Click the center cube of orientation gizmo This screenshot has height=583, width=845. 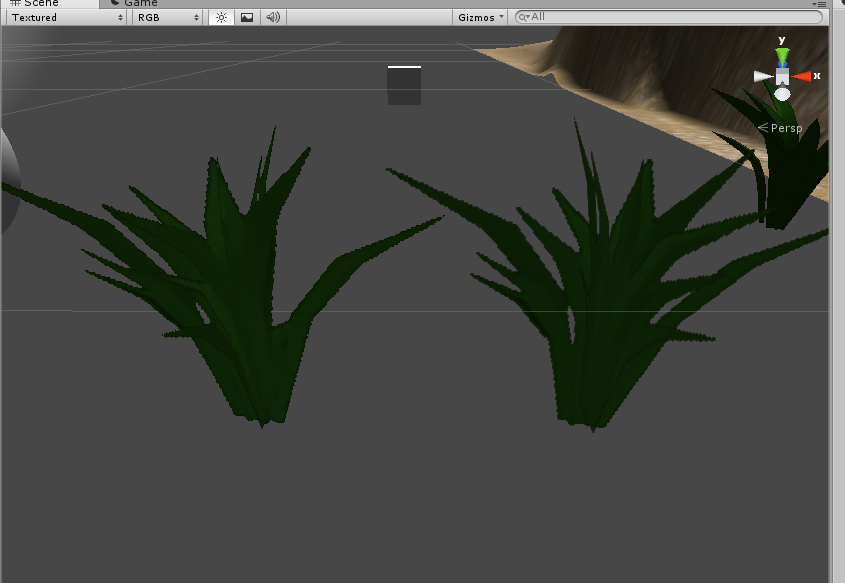(782, 76)
